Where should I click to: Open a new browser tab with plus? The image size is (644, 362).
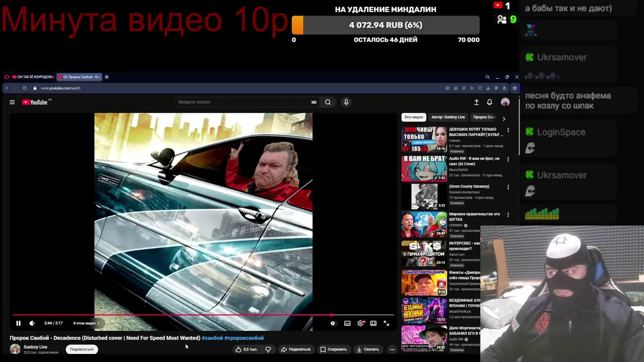[x=107, y=77]
